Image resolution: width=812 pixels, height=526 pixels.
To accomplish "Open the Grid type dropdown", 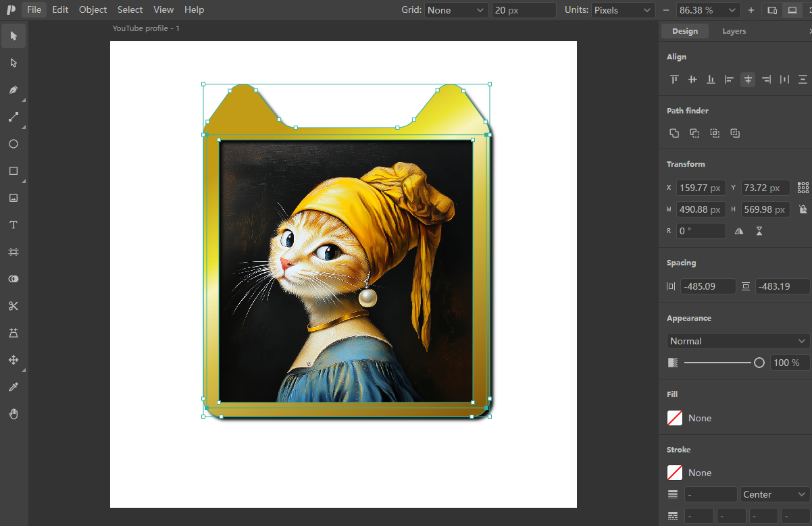I will pyautogui.click(x=457, y=10).
